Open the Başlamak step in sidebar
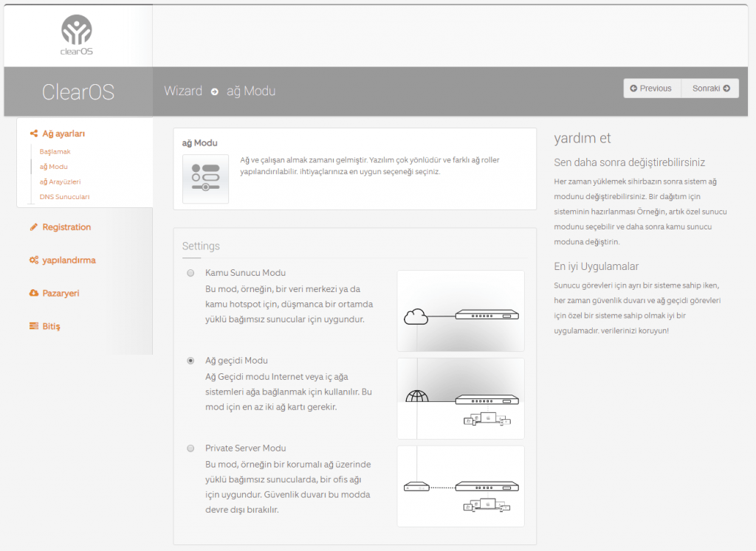 [55, 151]
